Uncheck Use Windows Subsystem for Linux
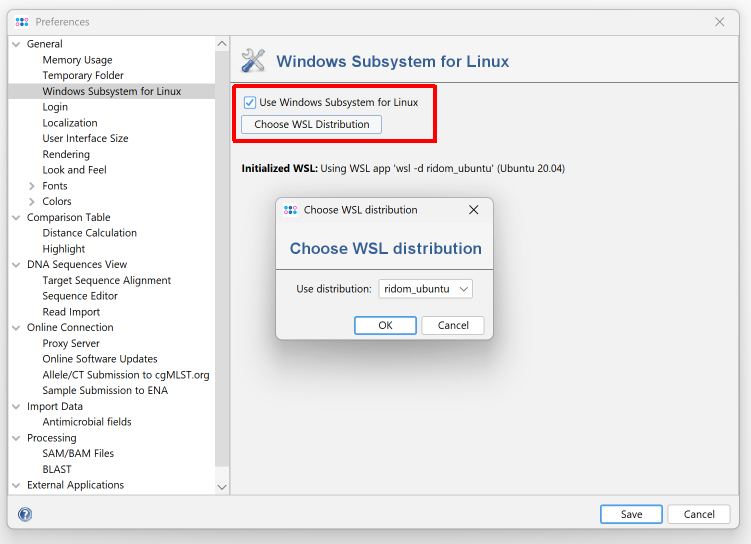The width and height of the screenshot is (751, 544). point(250,102)
